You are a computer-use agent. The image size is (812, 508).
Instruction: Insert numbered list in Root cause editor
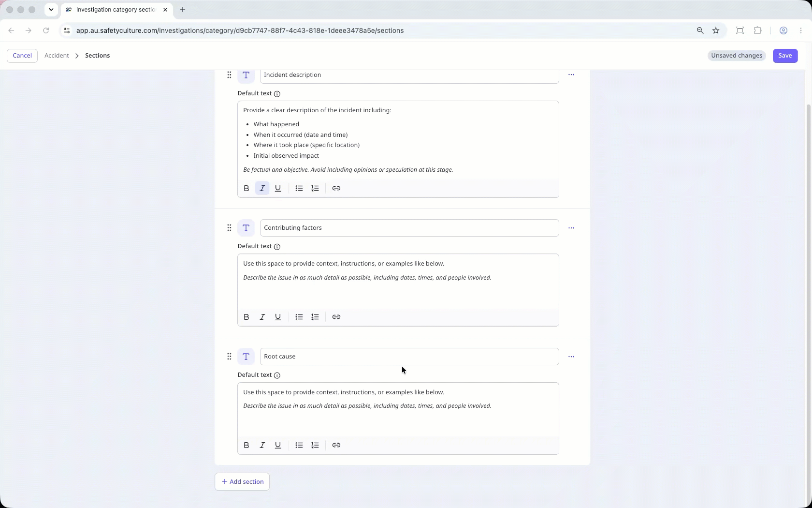pyautogui.click(x=315, y=445)
